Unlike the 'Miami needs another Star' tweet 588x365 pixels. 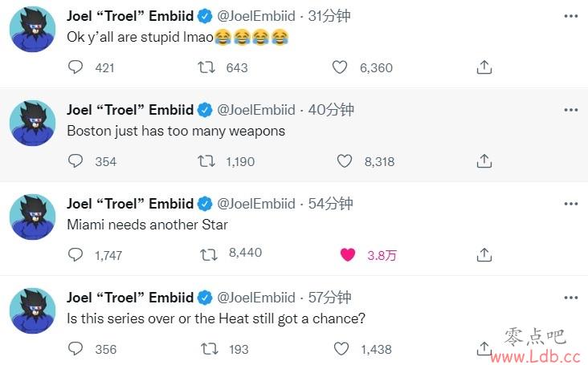click(348, 255)
